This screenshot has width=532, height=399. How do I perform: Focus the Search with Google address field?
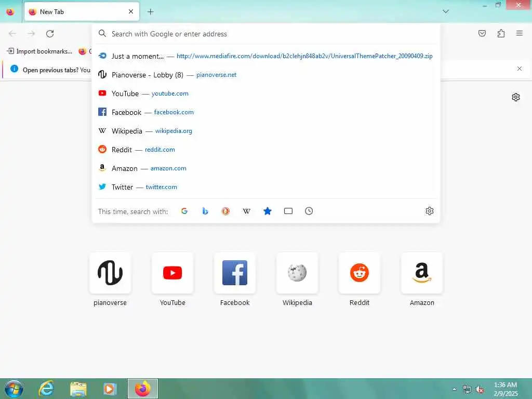coord(265,34)
